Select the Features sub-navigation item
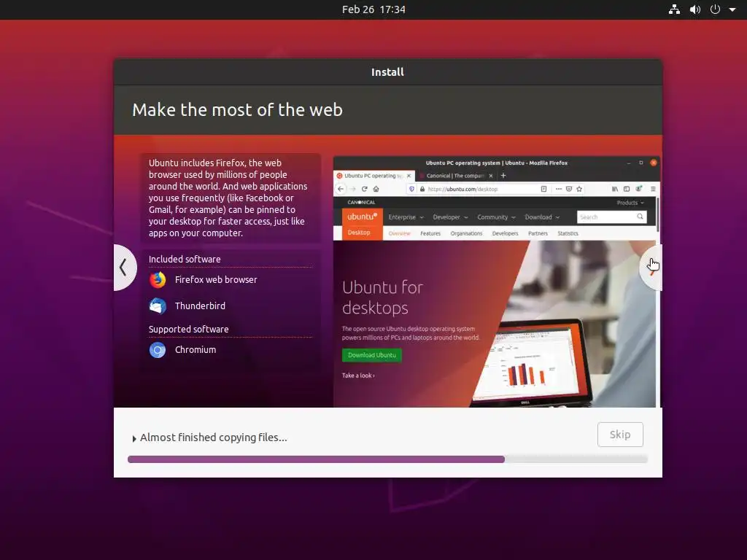The width and height of the screenshot is (747, 560). click(430, 233)
